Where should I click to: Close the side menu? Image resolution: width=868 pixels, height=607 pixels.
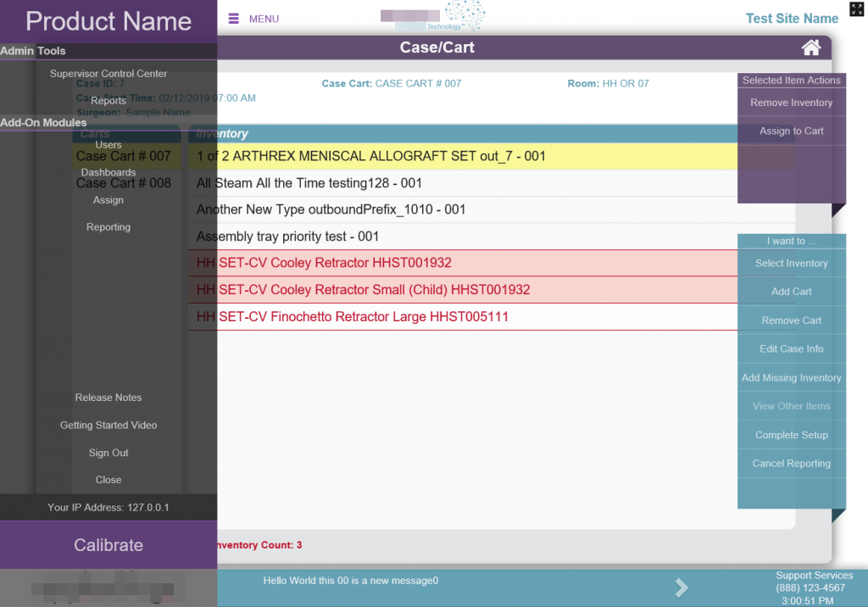click(108, 480)
